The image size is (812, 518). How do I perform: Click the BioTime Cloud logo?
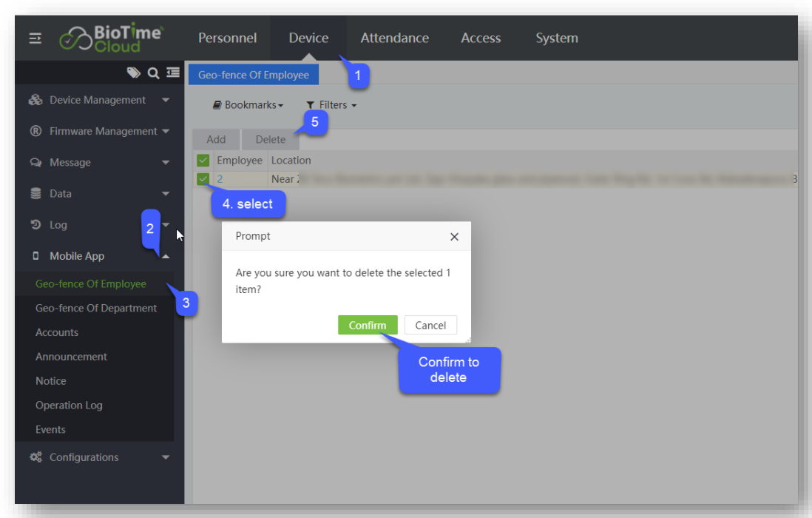(111, 38)
